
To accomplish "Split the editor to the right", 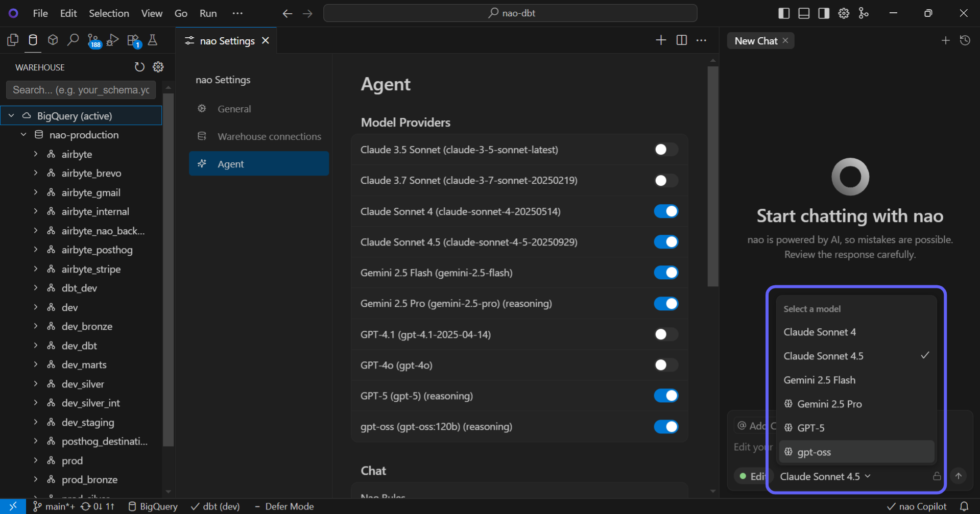I will pos(681,40).
